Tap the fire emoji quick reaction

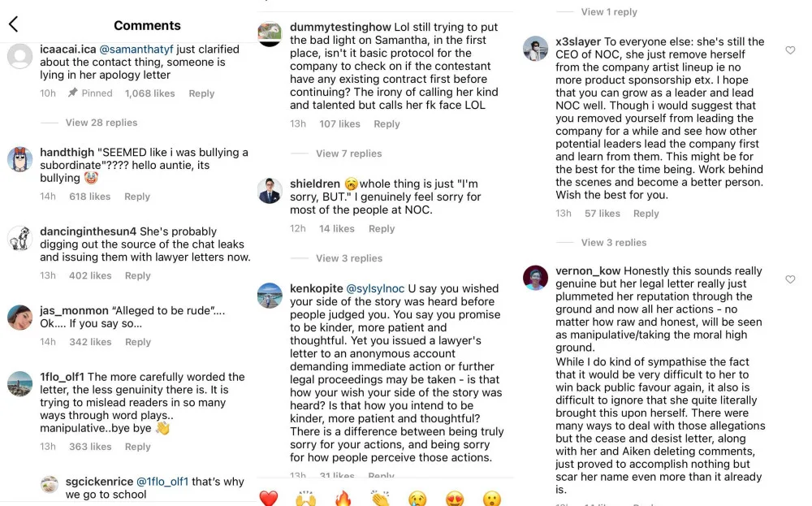click(343, 498)
